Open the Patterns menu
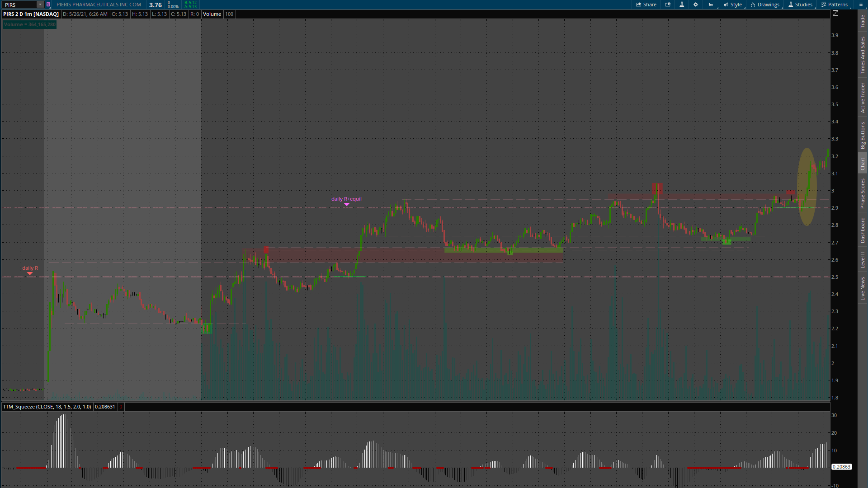The width and height of the screenshot is (868, 488). pyautogui.click(x=835, y=5)
